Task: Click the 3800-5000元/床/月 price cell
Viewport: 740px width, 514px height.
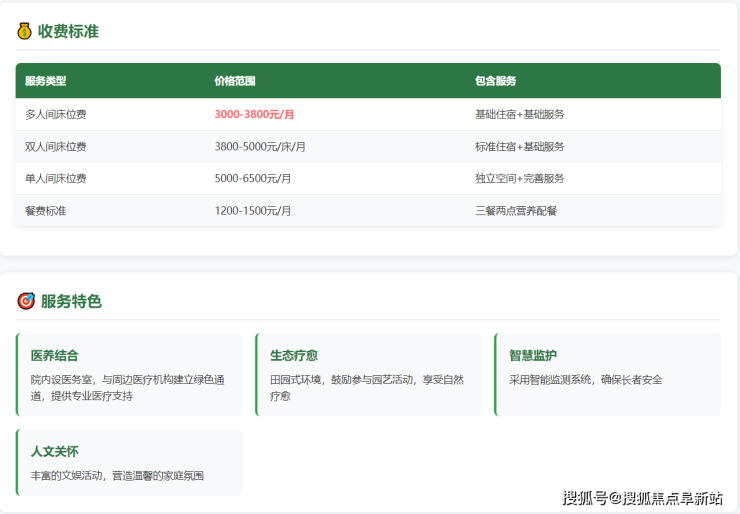Action: (260, 147)
